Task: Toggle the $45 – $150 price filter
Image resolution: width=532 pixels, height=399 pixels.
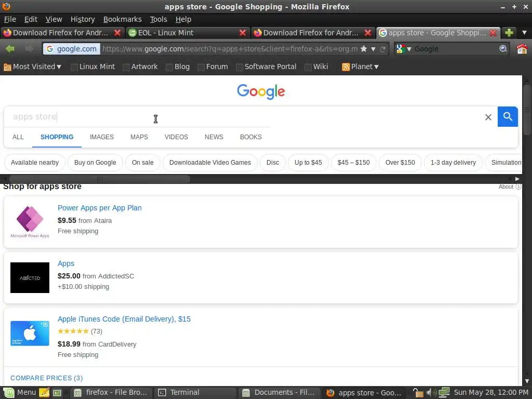Action: pyautogui.click(x=353, y=163)
